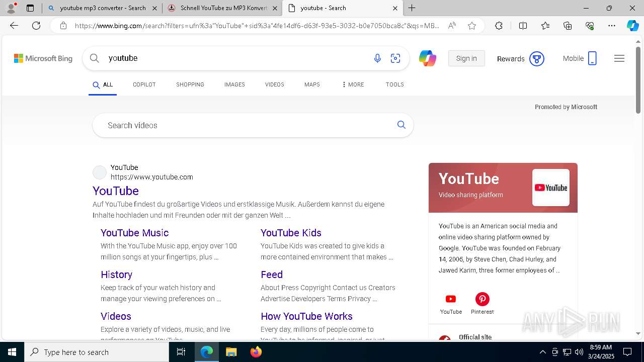Open the YouTube main result link
This screenshot has height=362, width=644.
[116, 191]
